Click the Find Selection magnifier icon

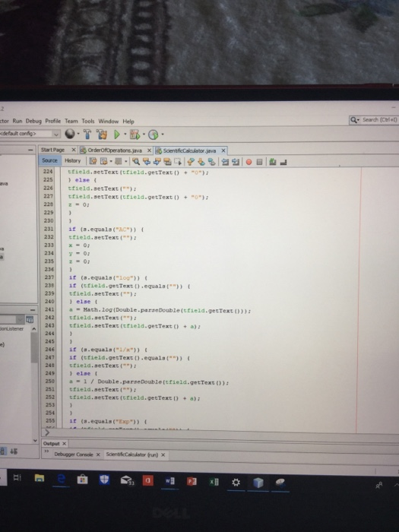point(136,161)
